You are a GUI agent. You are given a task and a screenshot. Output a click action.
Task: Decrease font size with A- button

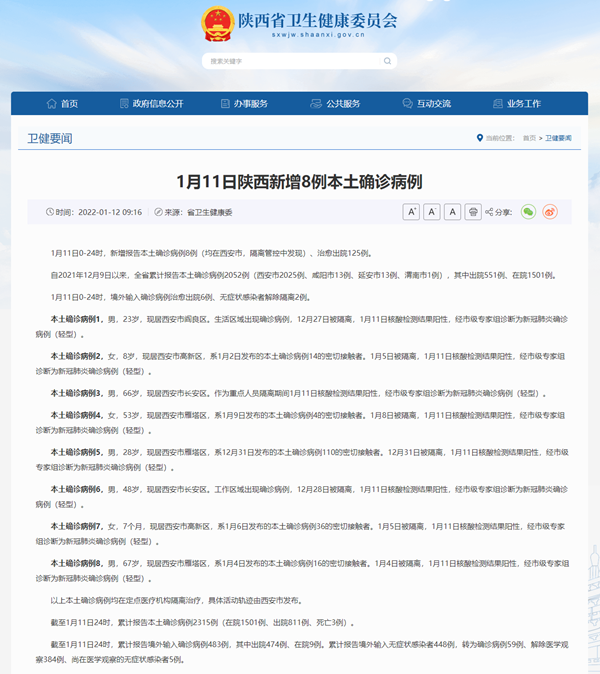tap(432, 212)
